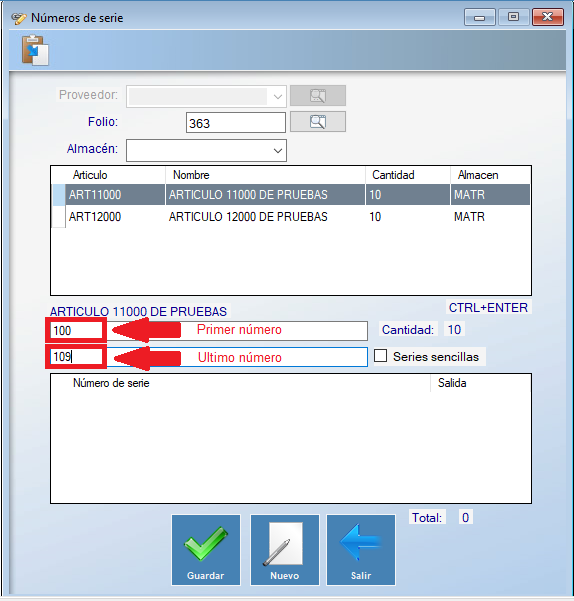Screen dimensions: 574x601
Task: Select row marker for ART11000
Action: click(58, 195)
